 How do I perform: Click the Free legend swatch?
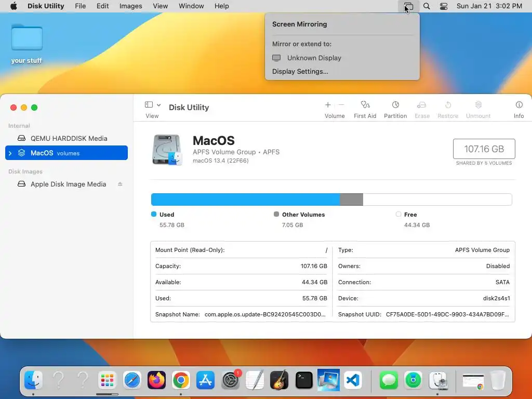(x=398, y=214)
